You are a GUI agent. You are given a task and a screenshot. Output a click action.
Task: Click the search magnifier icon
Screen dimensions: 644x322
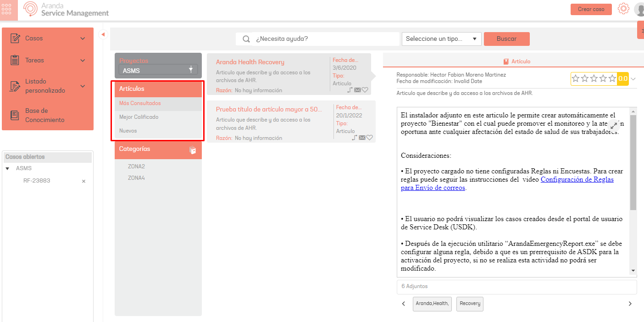coord(246,39)
